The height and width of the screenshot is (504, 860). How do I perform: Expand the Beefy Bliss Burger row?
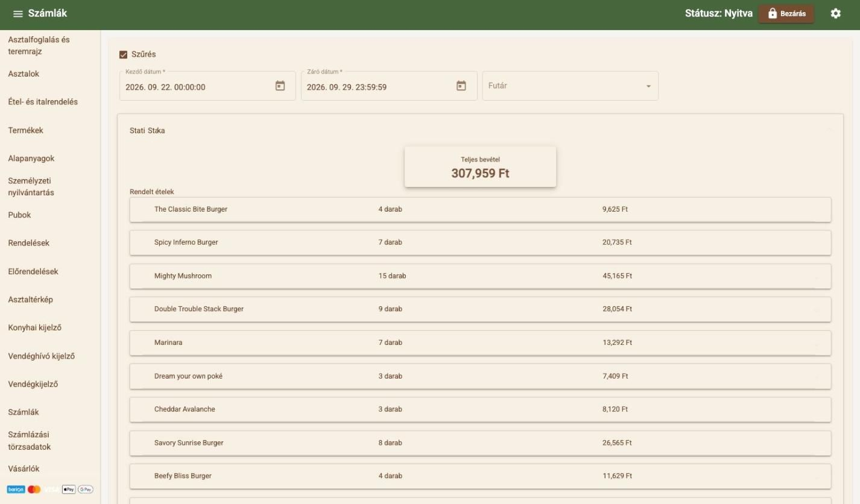coord(480,476)
